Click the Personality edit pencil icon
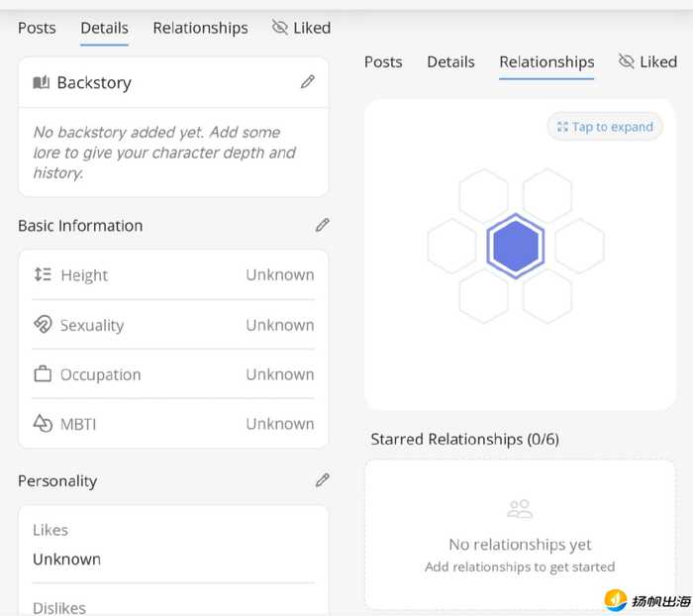Screen dimensions: 693x616 click(x=322, y=480)
